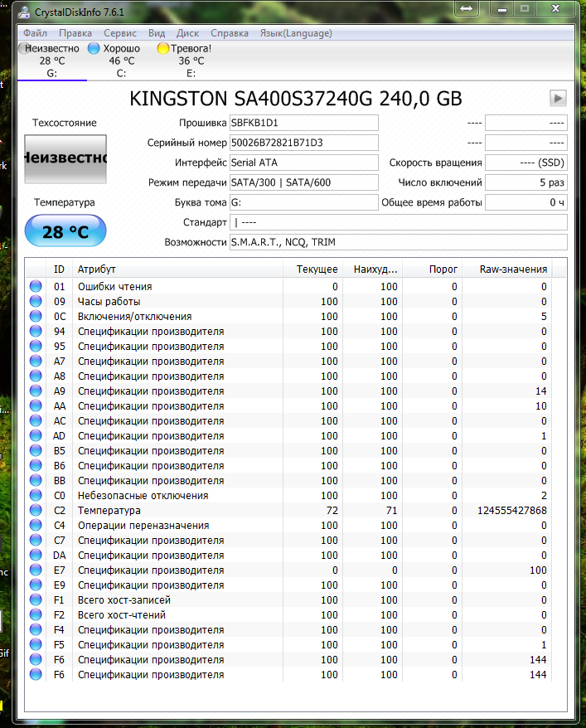Open the Диск menu
This screenshot has width=586, height=728.
(x=187, y=33)
